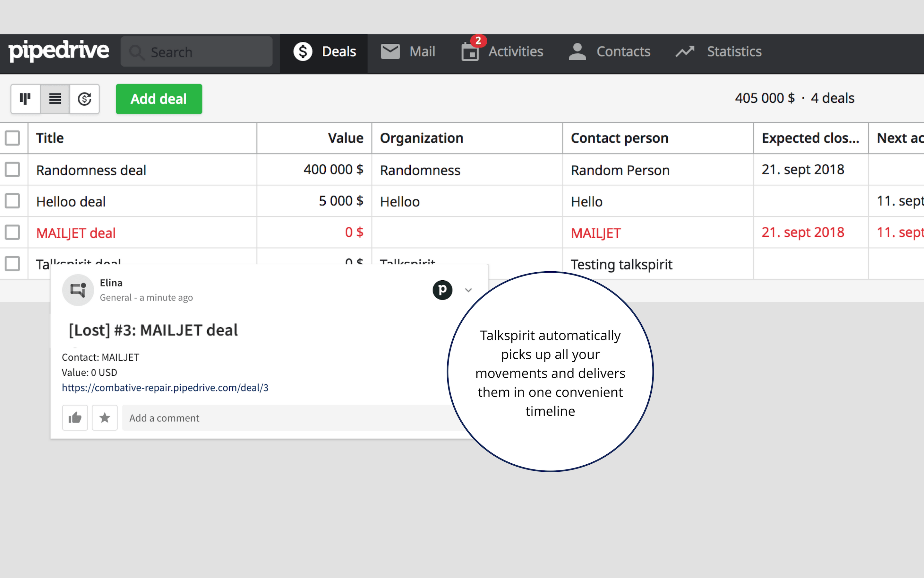Check the Randomness deal row checkbox
This screenshot has height=578, width=924.
(x=12, y=169)
